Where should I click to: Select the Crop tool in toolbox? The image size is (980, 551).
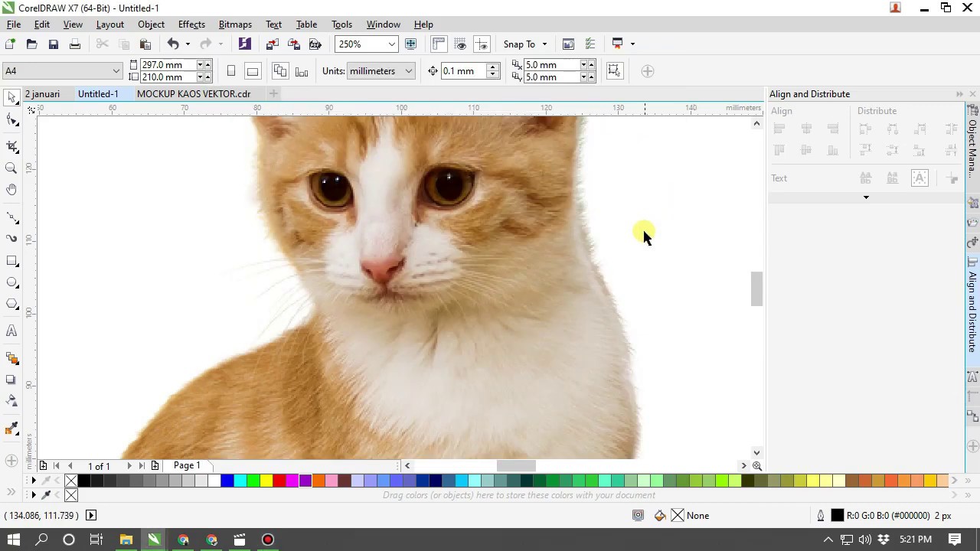coord(11,146)
